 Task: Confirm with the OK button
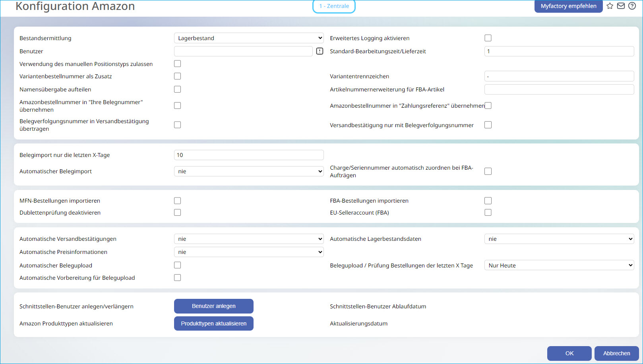pyautogui.click(x=569, y=353)
